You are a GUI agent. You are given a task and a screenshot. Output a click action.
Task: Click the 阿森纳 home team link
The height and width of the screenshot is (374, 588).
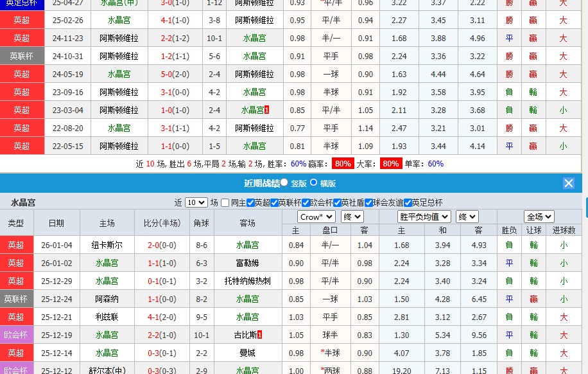107,299
